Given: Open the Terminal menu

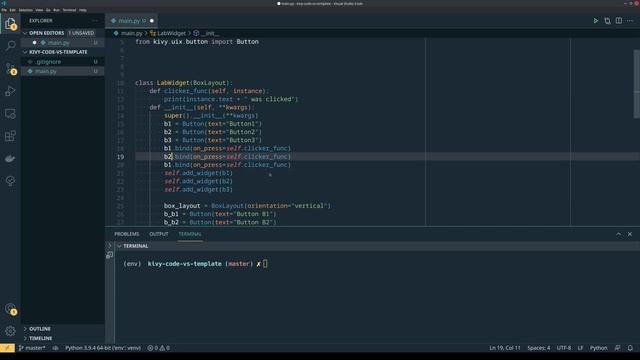Looking at the screenshot, I should (x=69, y=10).
